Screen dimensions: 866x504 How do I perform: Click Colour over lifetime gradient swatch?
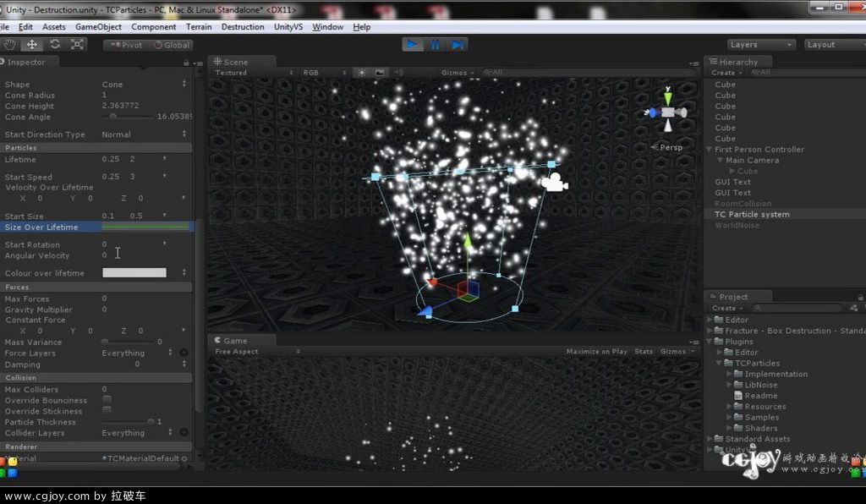point(134,272)
